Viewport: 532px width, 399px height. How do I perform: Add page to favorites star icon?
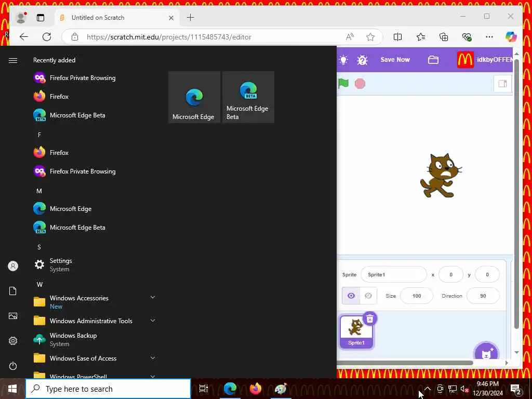pos(370,37)
